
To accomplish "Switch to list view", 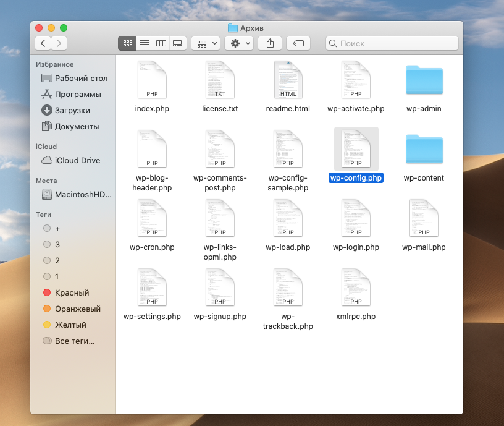I will [x=145, y=43].
